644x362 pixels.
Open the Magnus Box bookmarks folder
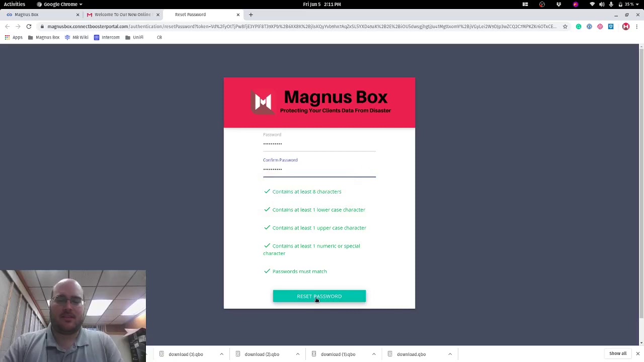(x=44, y=37)
